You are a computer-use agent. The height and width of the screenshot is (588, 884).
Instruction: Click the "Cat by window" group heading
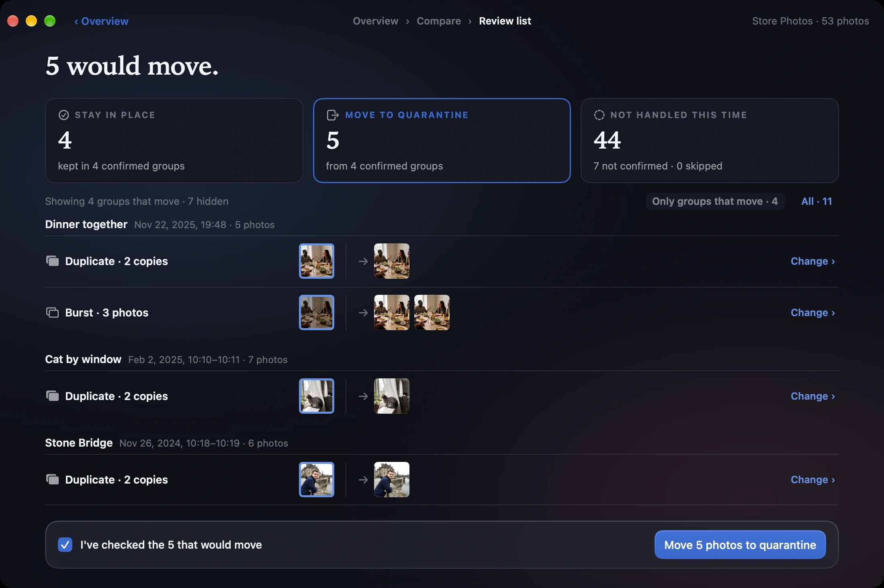(x=83, y=359)
